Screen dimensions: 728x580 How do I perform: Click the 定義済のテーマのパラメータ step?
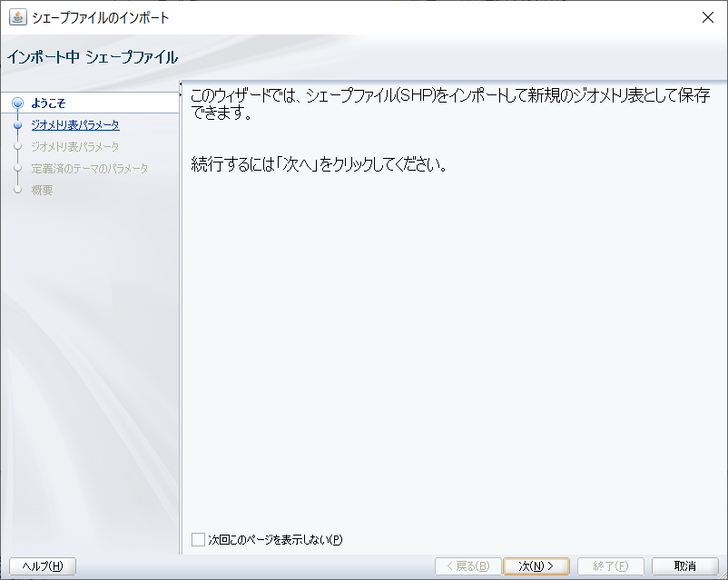pyautogui.click(x=90, y=168)
